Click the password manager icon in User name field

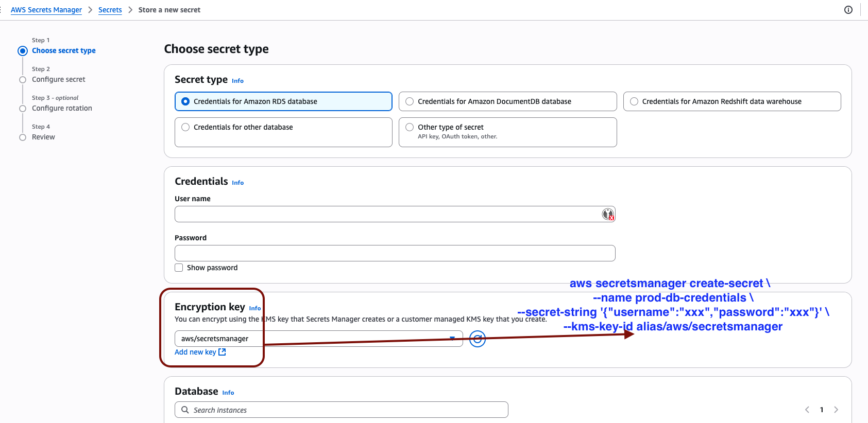point(608,214)
